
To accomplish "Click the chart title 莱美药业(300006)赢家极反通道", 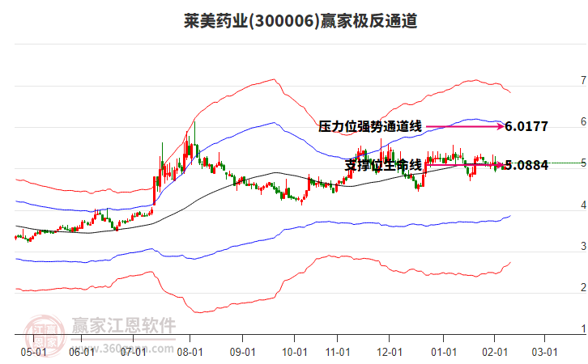I will (300, 21).
